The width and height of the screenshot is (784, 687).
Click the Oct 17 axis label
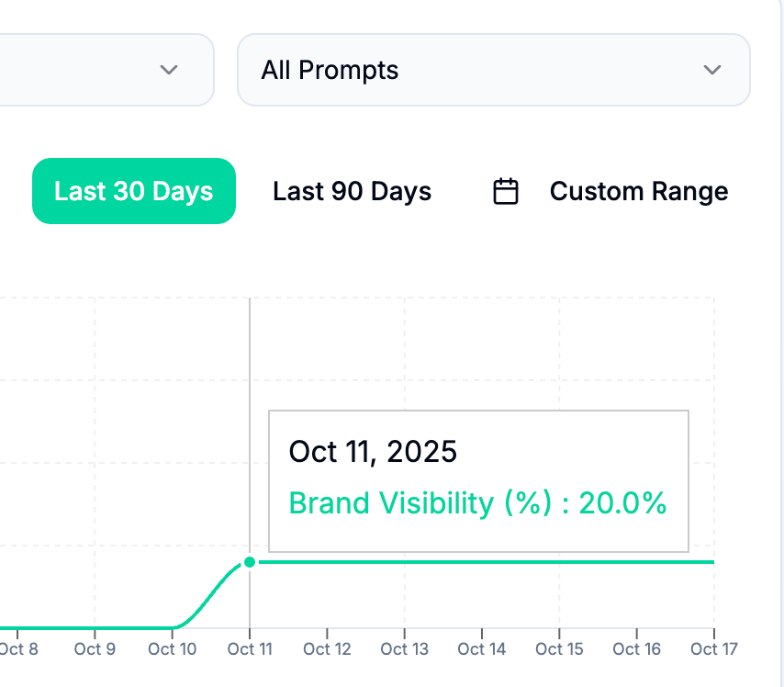(713, 649)
